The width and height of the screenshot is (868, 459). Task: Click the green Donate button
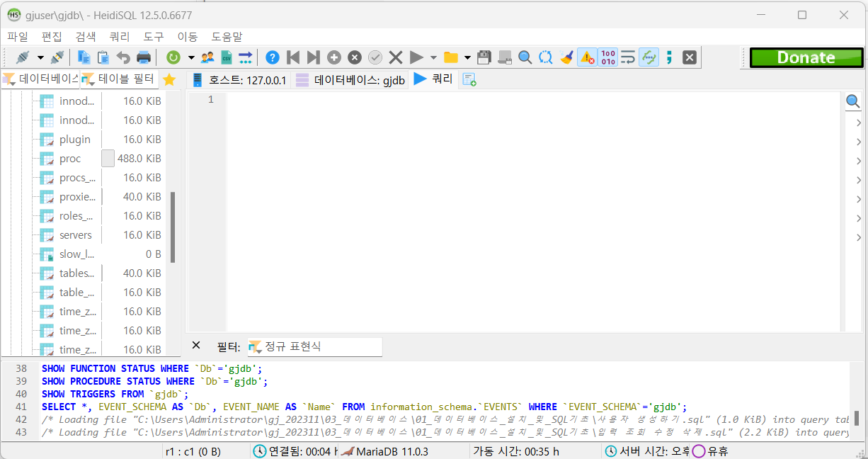point(806,57)
